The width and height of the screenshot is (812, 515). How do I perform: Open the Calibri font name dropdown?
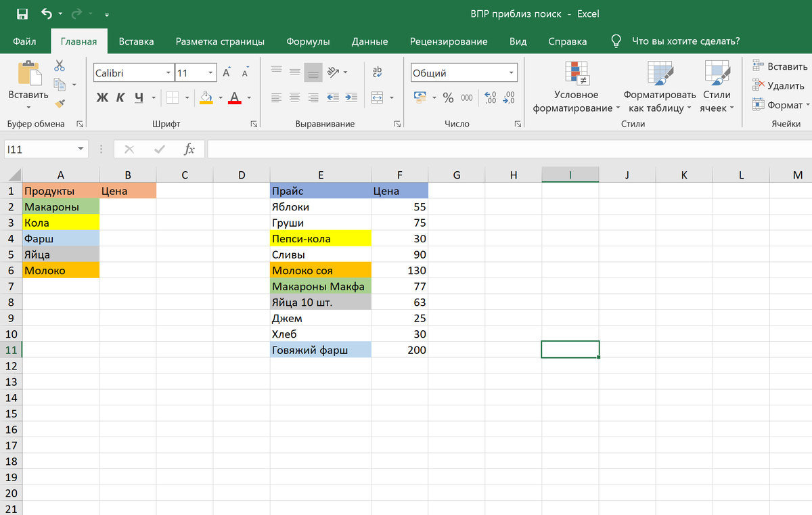168,73
